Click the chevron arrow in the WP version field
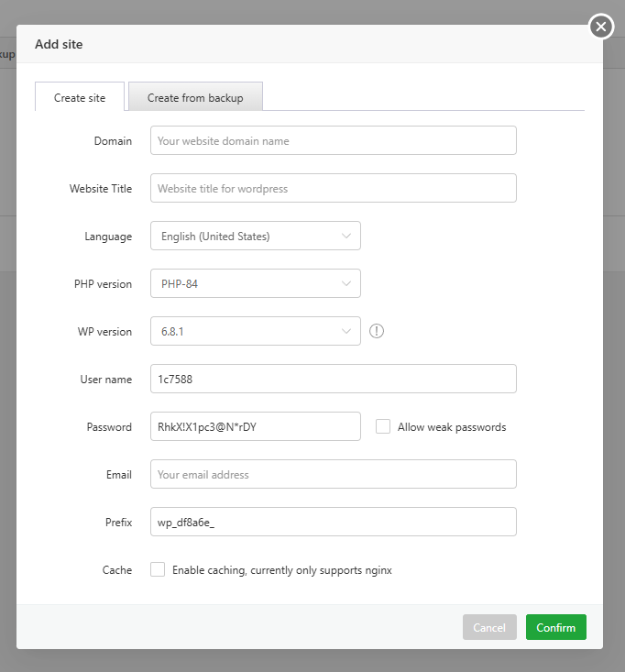This screenshot has height=672, width=625. click(x=346, y=331)
